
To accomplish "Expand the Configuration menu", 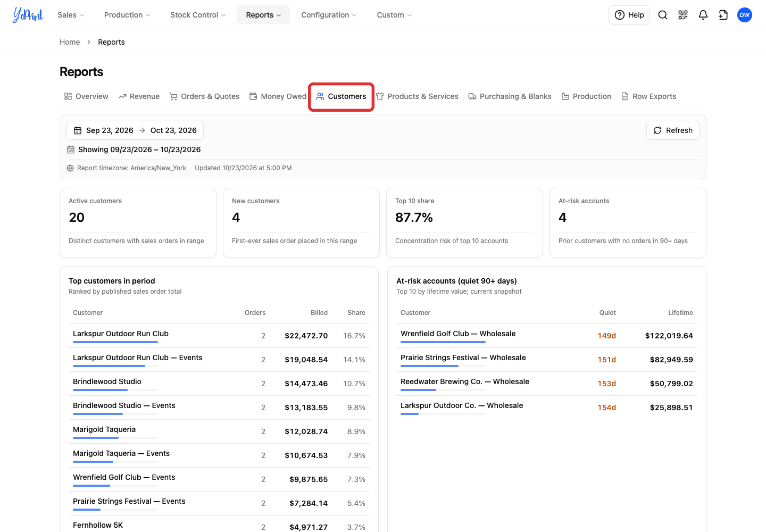I will (329, 15).
